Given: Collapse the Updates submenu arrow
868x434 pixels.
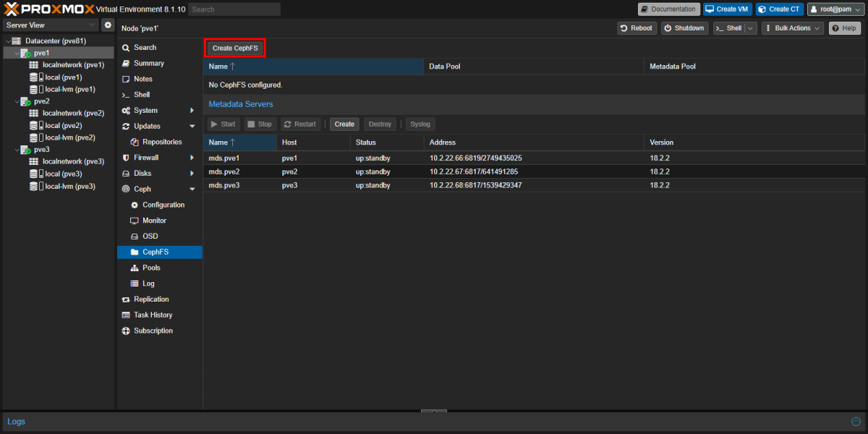Looking at the screenshot, I should [192, 127].
